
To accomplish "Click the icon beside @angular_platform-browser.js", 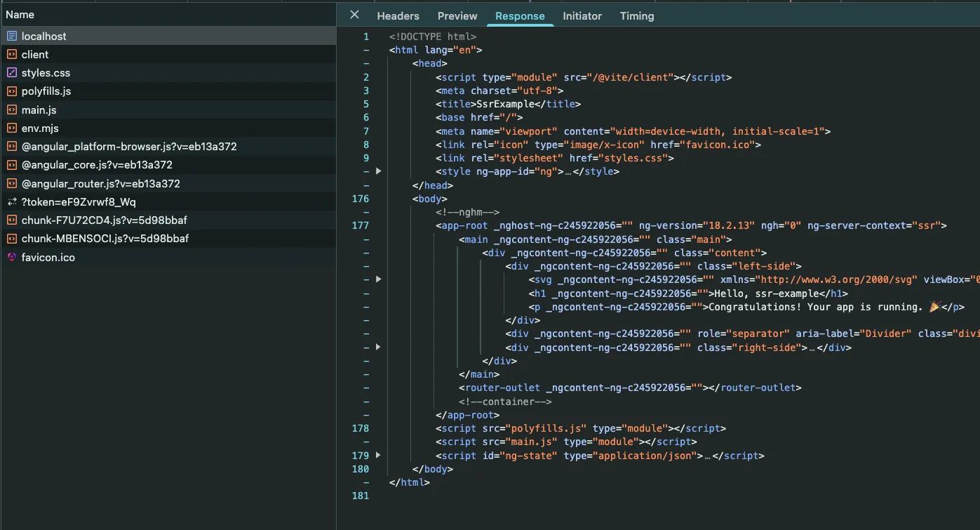I will [12, 147].
